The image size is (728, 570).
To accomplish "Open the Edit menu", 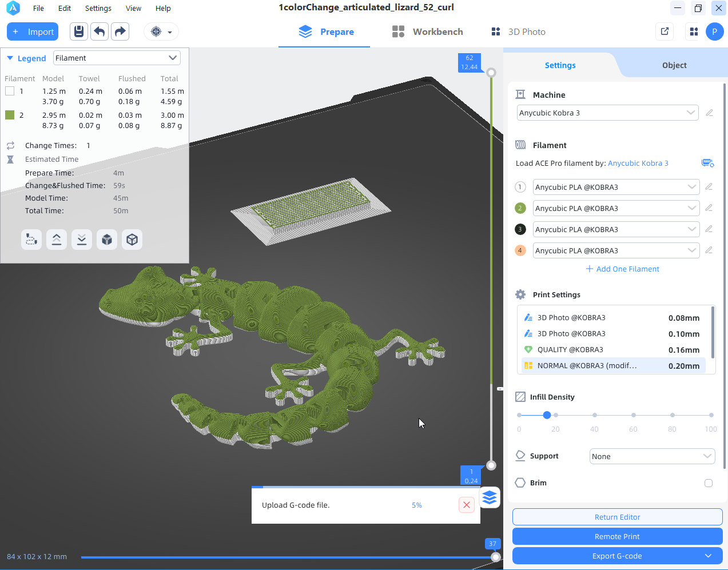I will pos(65,8).
